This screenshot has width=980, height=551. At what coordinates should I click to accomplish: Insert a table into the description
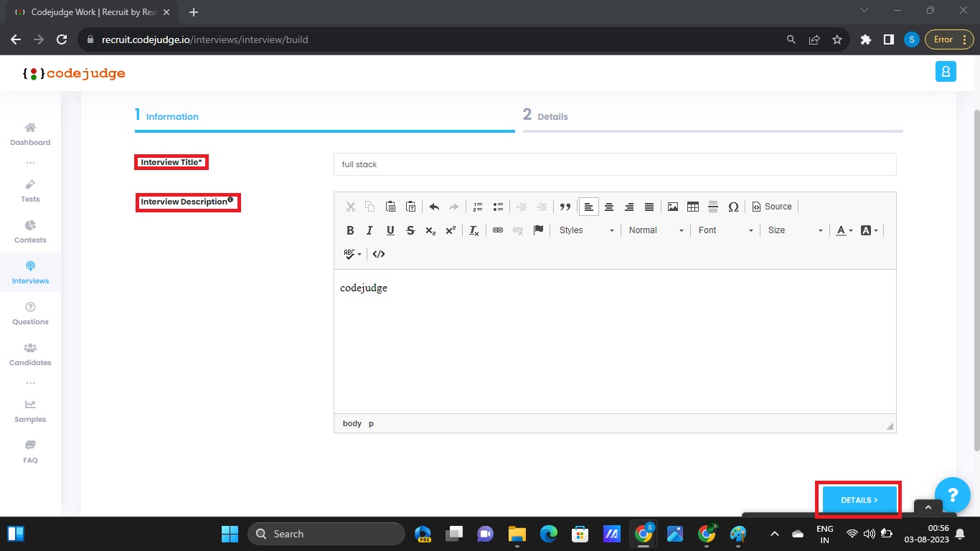click(693, 207)
